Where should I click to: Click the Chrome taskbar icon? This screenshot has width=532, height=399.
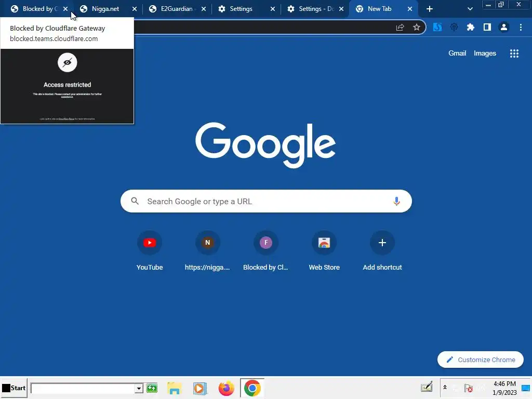click(252, 388)
